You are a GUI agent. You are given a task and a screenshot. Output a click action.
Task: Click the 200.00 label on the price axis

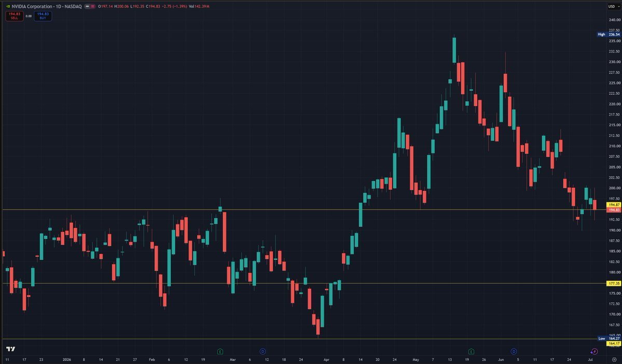[x=614, y=188]
